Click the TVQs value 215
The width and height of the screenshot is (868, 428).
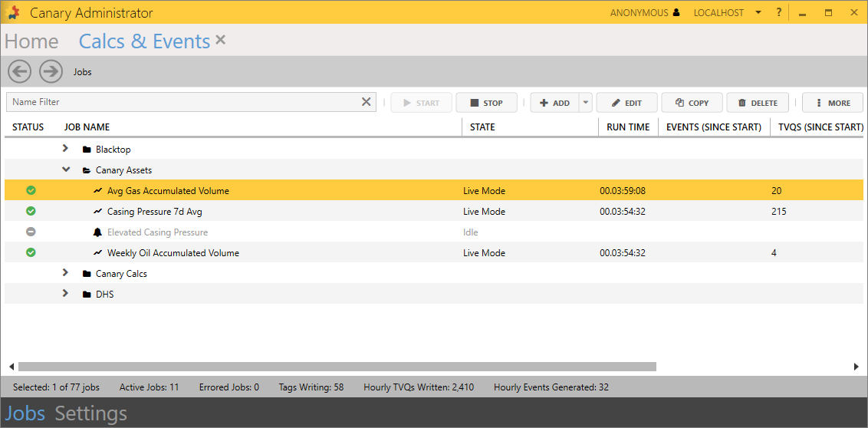pos(778,212)
